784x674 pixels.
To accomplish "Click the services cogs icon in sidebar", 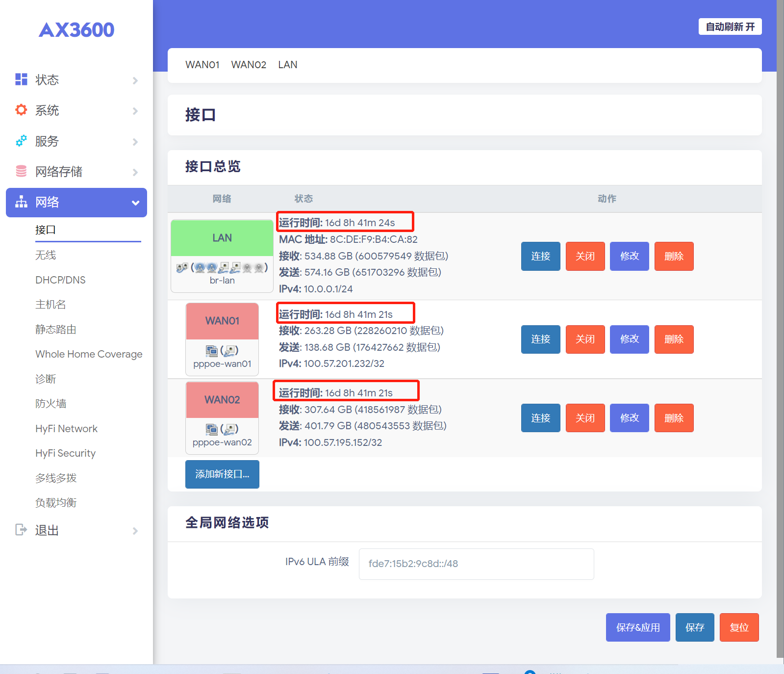I will click(x=21, y=141).
